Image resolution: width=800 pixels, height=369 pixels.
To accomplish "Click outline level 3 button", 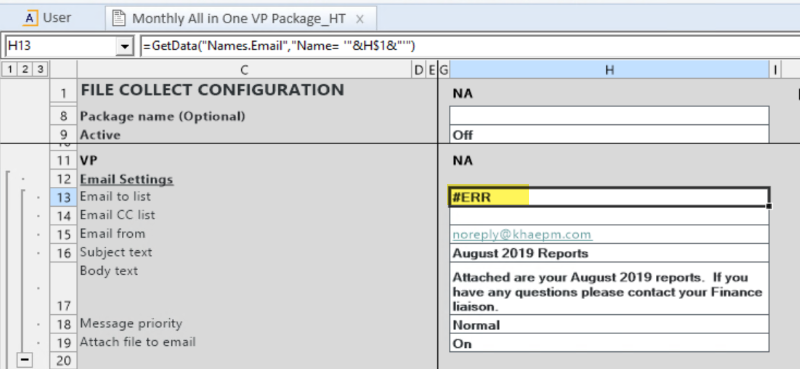I will [x=39, y=69].
